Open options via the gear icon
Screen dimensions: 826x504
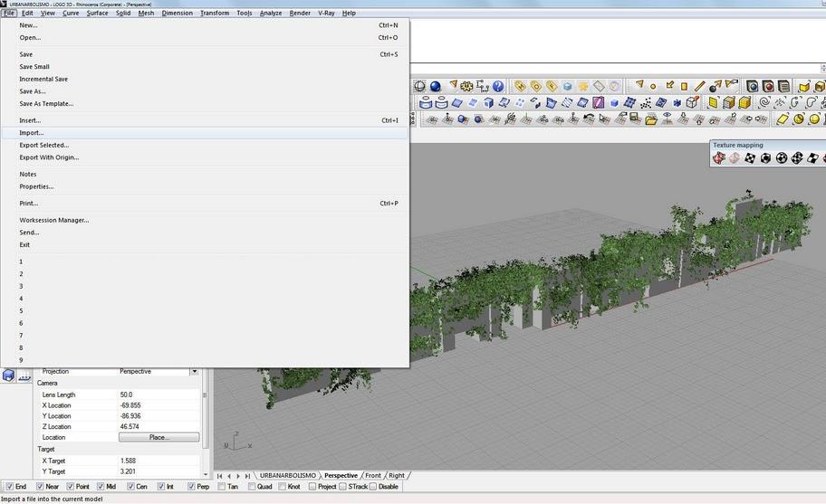point(466,86)
